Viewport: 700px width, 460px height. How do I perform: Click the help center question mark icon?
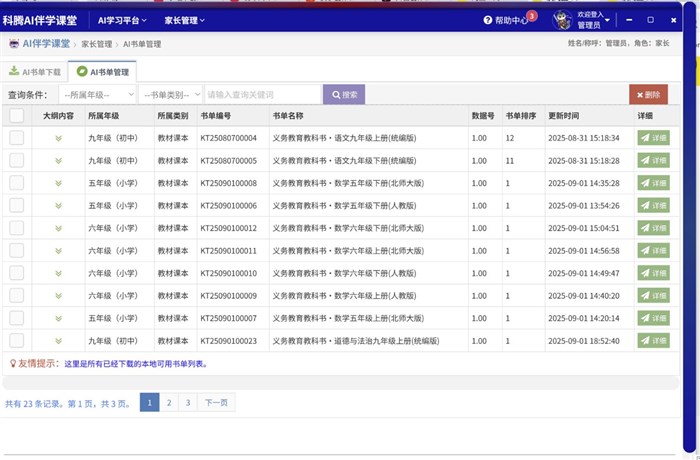[488, 20]
